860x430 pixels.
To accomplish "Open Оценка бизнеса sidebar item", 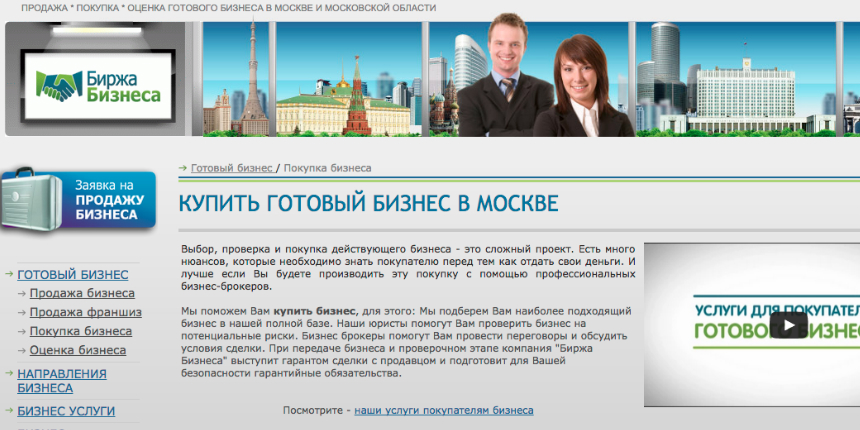I will point(78,350).
